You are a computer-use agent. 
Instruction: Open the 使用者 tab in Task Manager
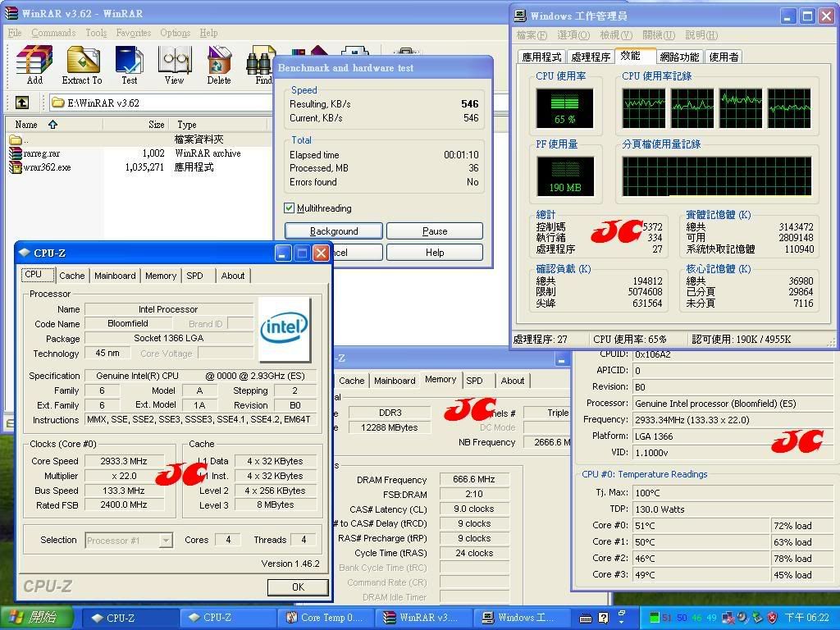724,57
